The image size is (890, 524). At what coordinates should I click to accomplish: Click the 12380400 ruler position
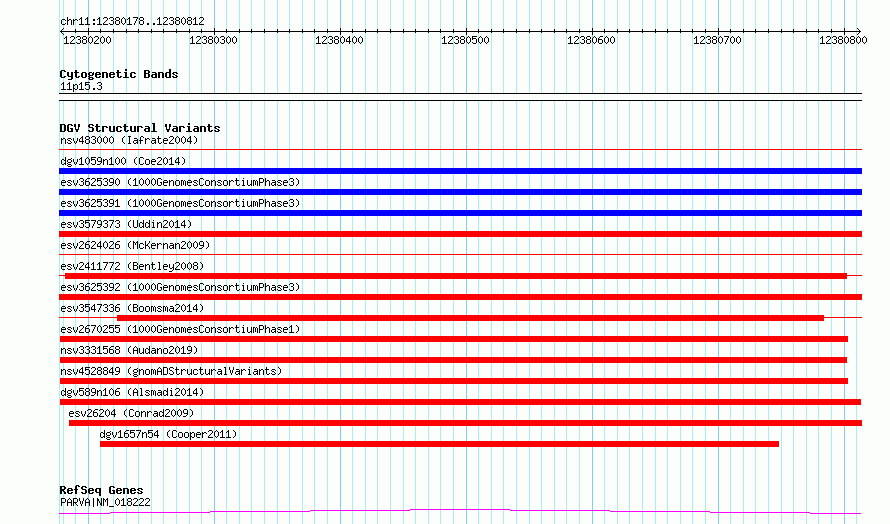[339, 40]
